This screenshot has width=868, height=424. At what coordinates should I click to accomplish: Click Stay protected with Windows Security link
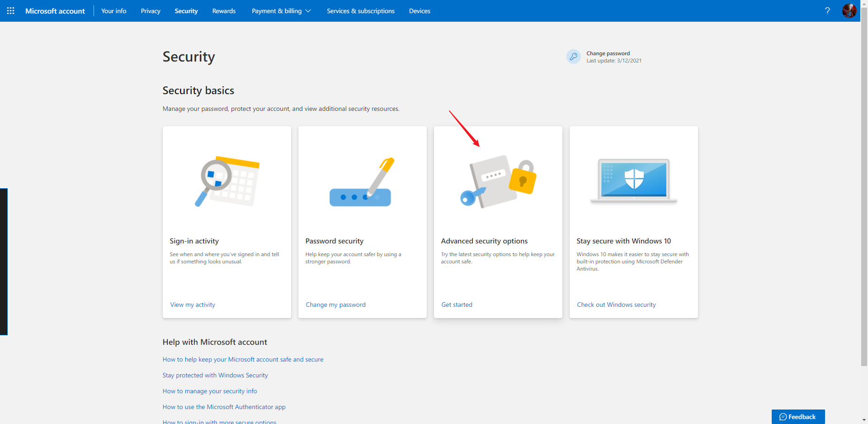[215, 375]
